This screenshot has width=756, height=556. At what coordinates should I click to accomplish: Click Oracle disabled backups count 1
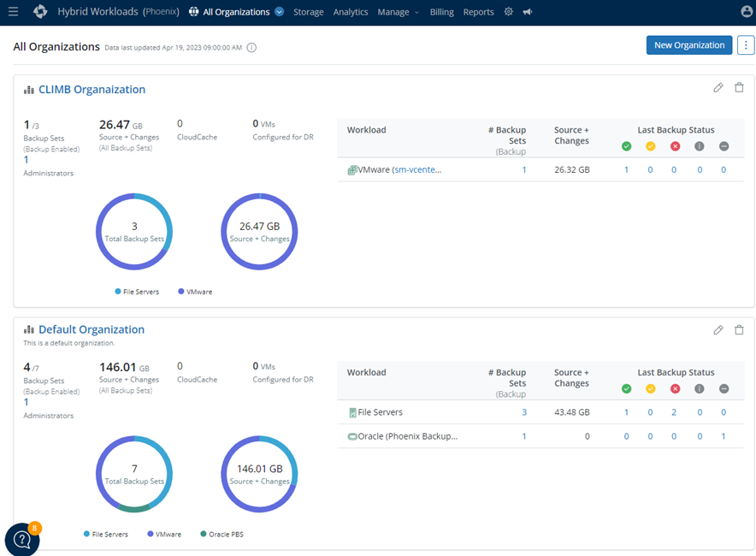click(724, 436)
